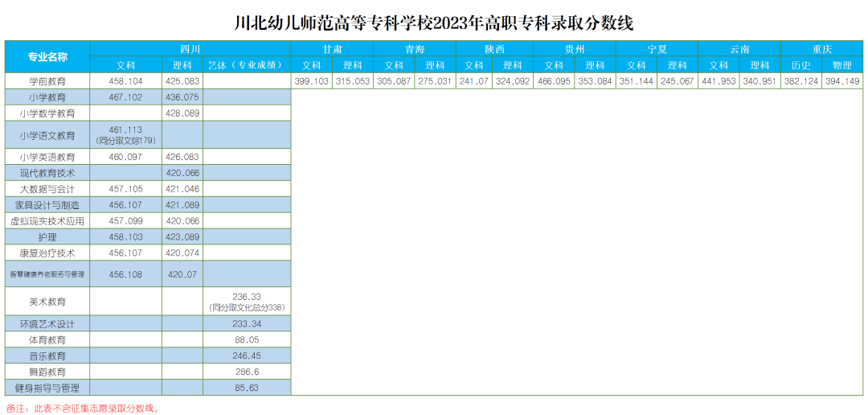
Task: Select the 重庆 物理 score 394.149
Action: 842,81
